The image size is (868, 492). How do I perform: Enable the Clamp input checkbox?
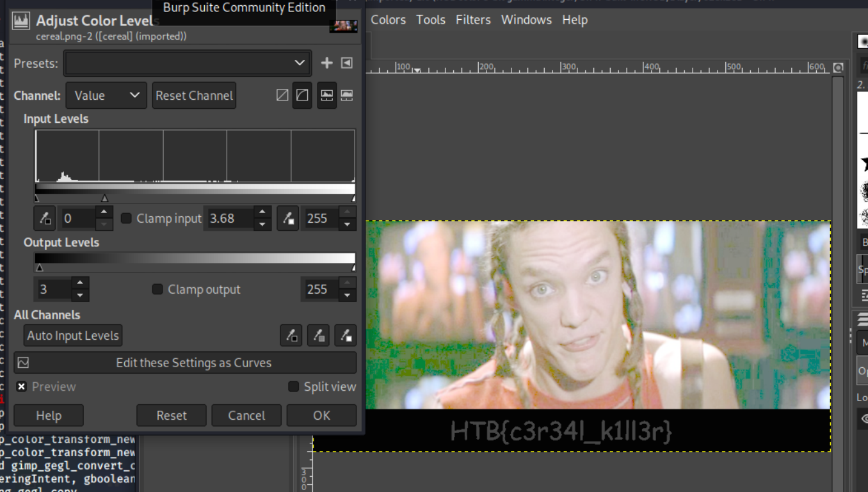[126, 218]
